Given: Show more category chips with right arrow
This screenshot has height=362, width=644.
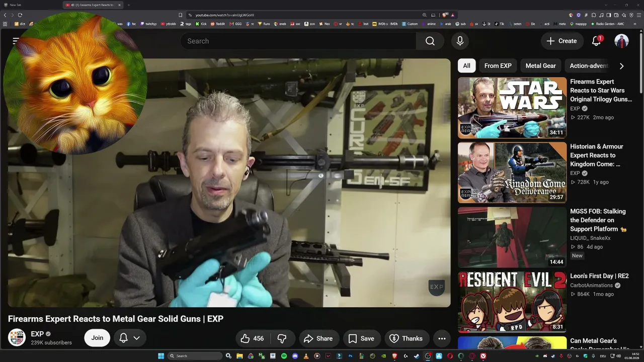Looking at the screenshot, I should [x=621, y=66].
